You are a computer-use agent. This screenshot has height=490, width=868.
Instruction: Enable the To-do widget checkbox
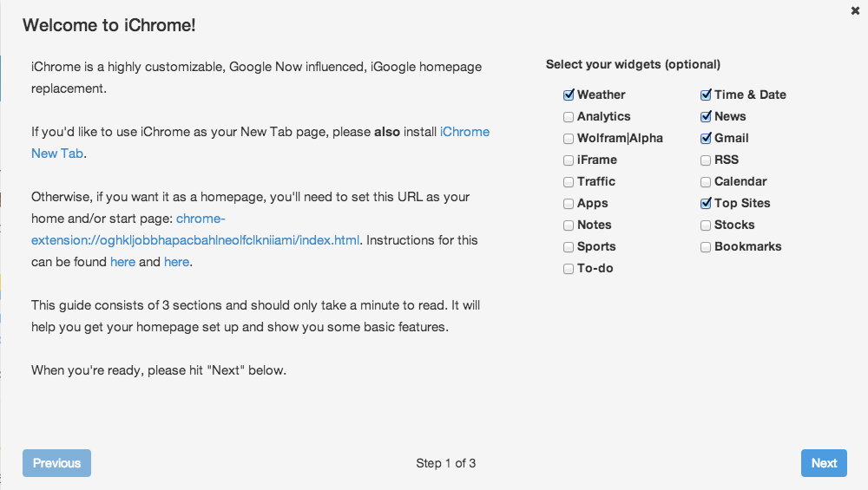click(569, 268)
